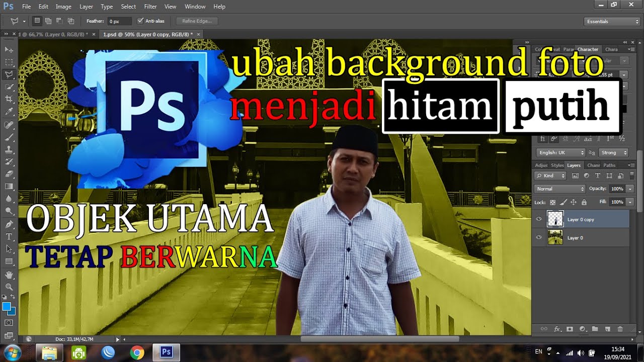Open the Normal blend mode dropdown
The width and height of the screenshot is (644, 362).
pos(560,189)
